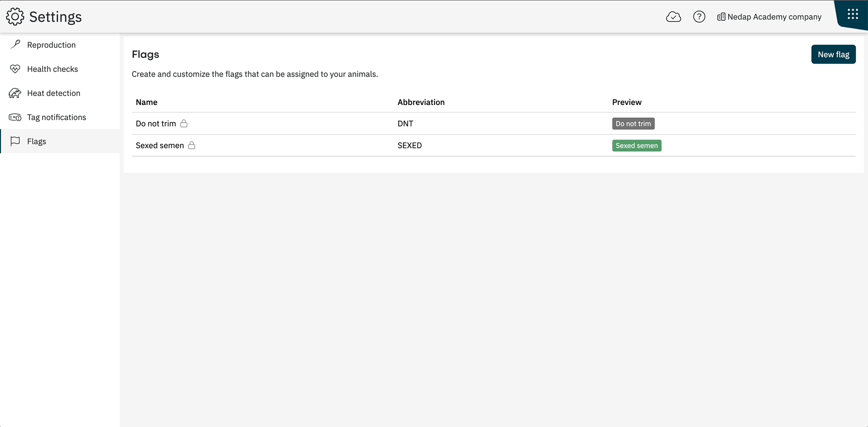Open the Nedap Academy company switcher
The image size is (868, 427).
(x=769, y=17)
